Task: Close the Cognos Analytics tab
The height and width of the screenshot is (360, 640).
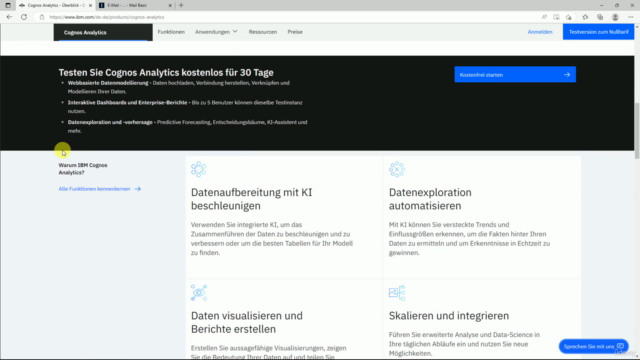Action: 90,5
